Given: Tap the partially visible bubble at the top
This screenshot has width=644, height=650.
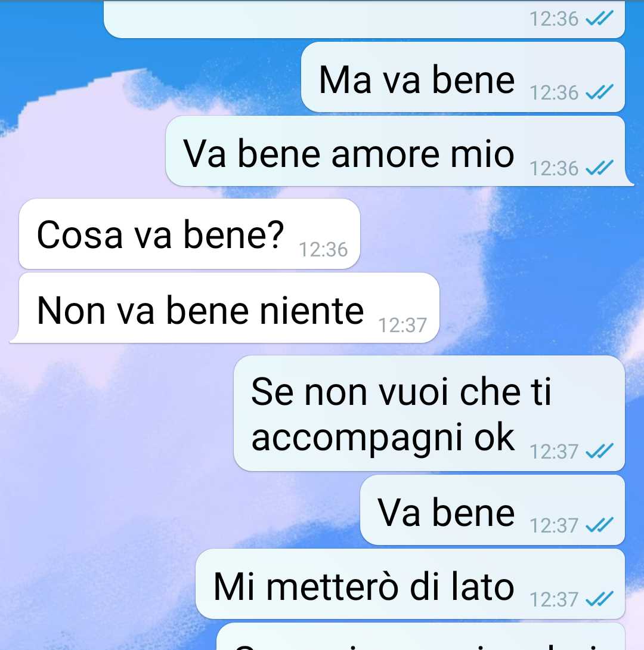Looking at the screenshot, I should tap(364, 19).
